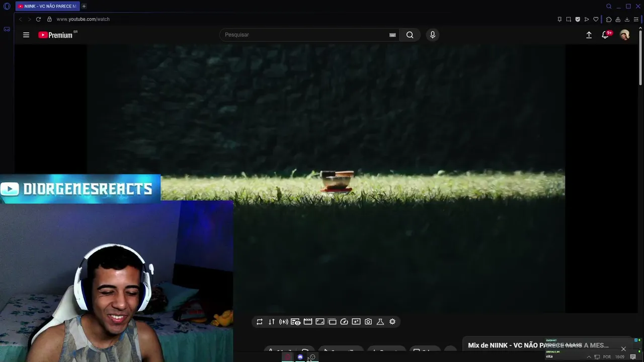
Task: Open the Opera tab search magnifier
Action: tap(609, 7)
